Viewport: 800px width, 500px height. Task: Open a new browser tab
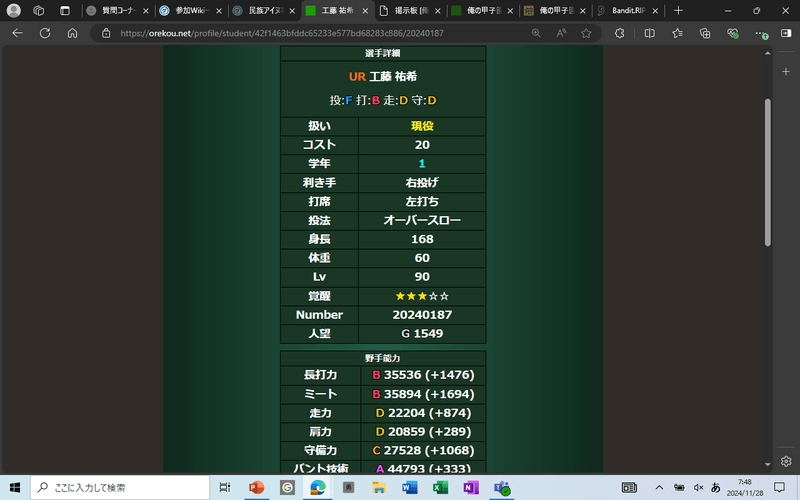678,10
